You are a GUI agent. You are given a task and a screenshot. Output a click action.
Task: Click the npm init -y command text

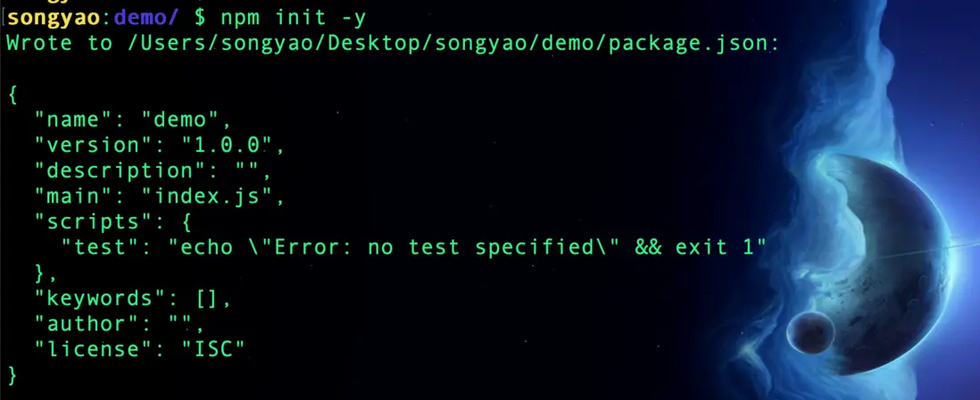click(x=285, y=17)
